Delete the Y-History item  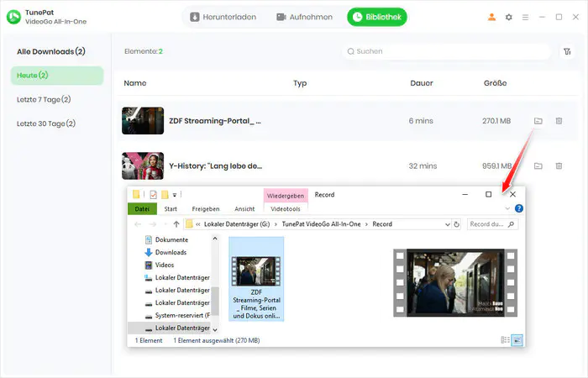559,165
